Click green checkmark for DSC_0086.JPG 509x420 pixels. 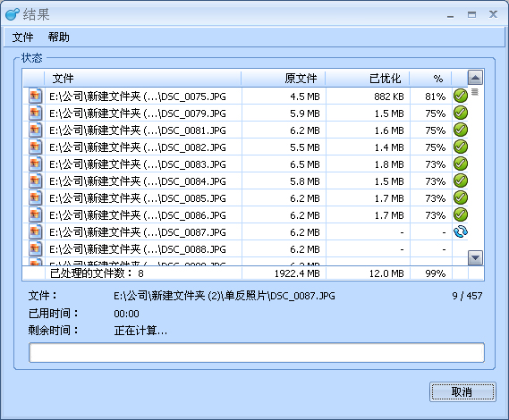click(x=461, y=214)
